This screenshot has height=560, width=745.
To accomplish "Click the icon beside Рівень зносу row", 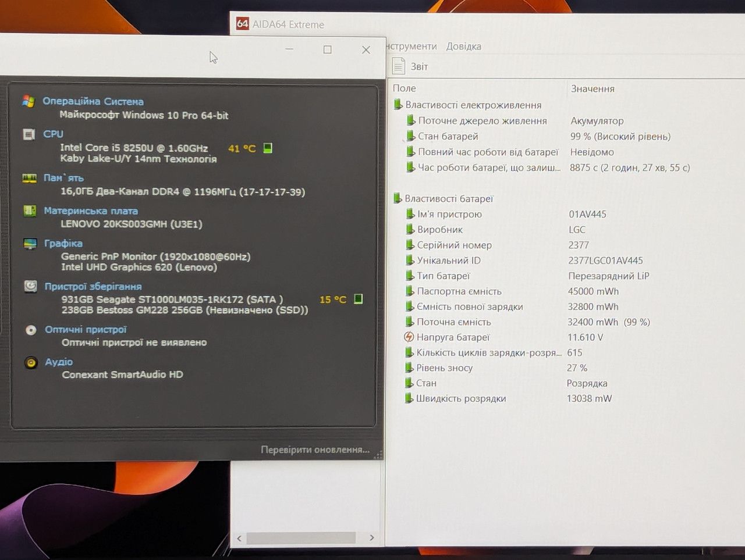I will [409, 368].
